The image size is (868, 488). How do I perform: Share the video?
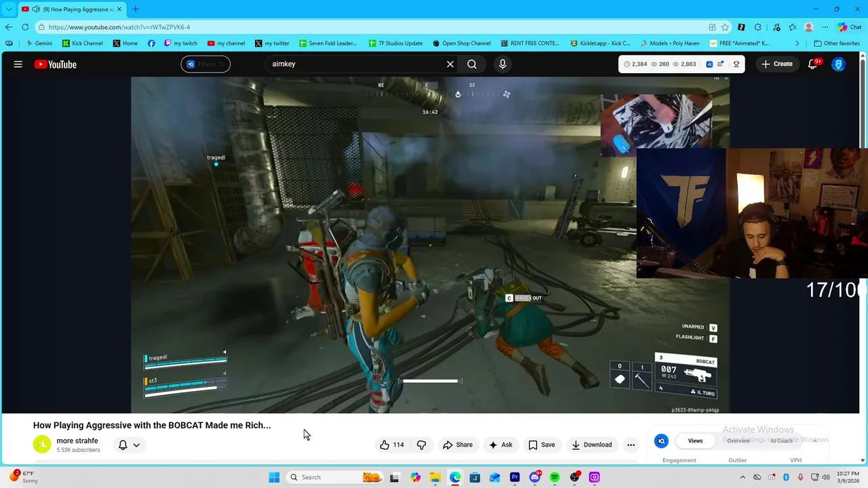458,445
